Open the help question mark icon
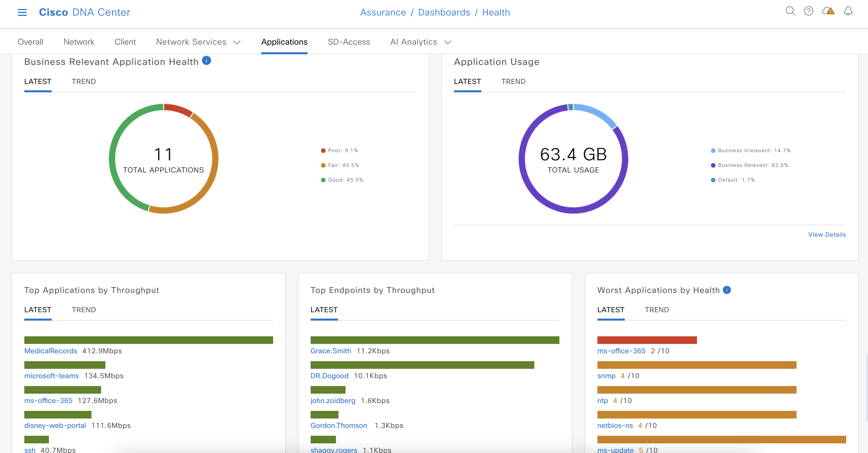This screenshot has width=868, height=453. click(808, 11)
